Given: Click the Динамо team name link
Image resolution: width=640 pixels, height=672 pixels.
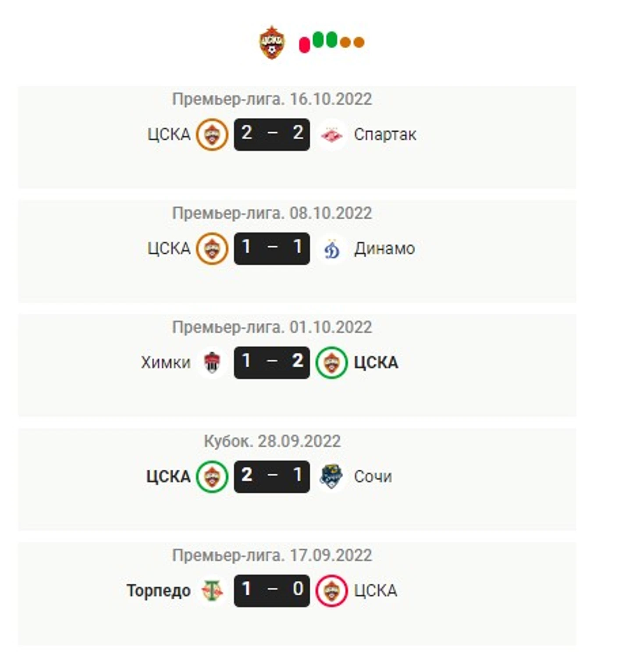Looking at the screenshot, I should click(384, 249).
